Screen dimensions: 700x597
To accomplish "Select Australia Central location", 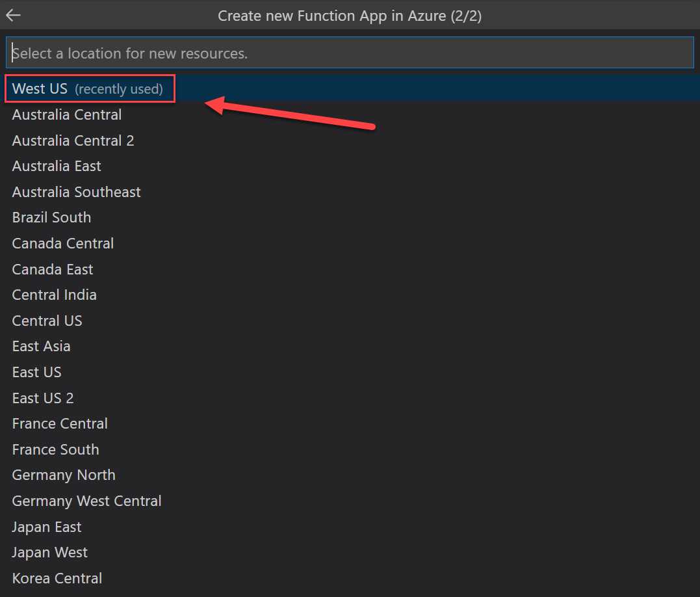I will tap(66, 114).
